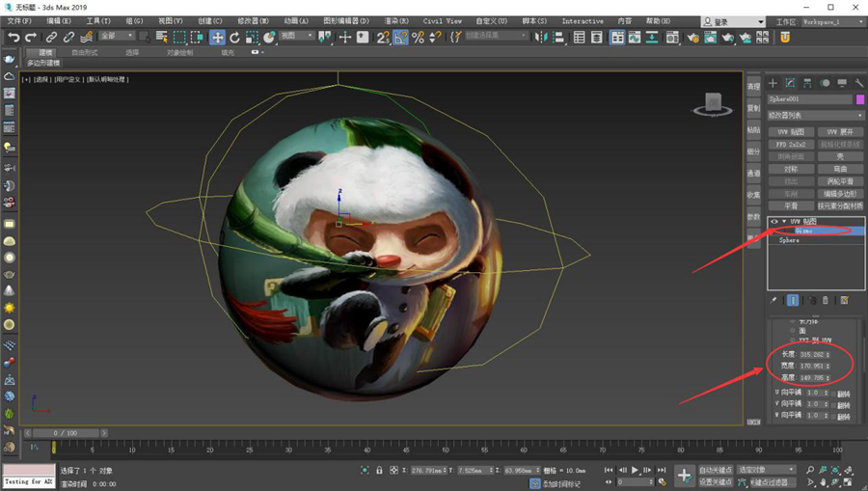
Task: Open the Layer Explorer icon
Action: click(597, 37)
